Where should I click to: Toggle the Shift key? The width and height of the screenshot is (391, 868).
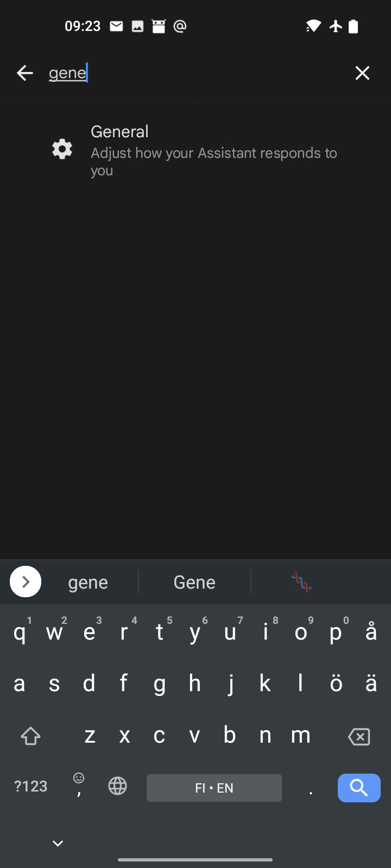(x=30, y=736)
